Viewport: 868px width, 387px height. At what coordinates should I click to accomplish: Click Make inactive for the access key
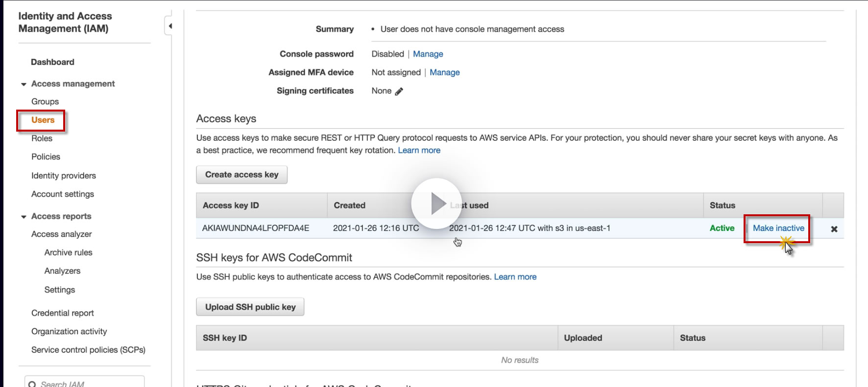tap(778, 228)
